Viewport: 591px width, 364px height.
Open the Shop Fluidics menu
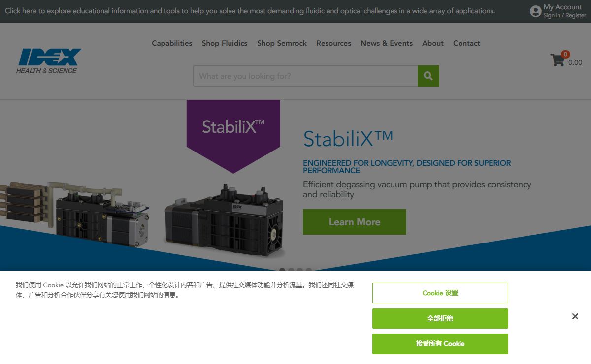click(x=225, y=43)
